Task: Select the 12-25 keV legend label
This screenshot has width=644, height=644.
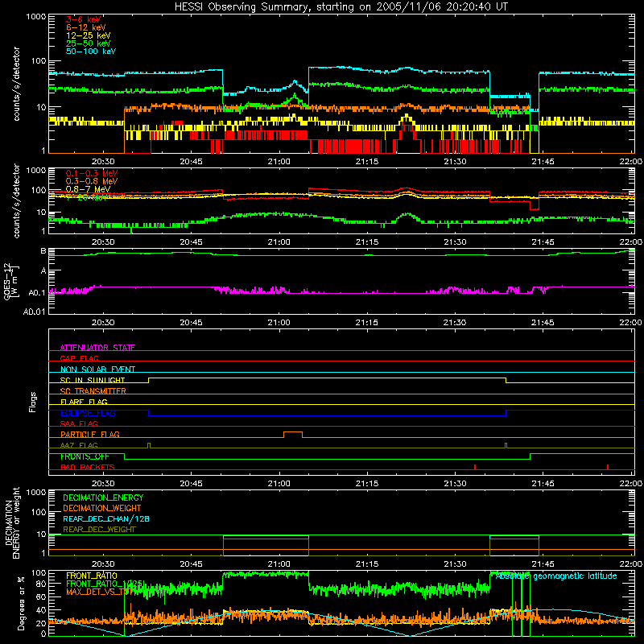Action: pyautogui.click(x=89, y=35)
